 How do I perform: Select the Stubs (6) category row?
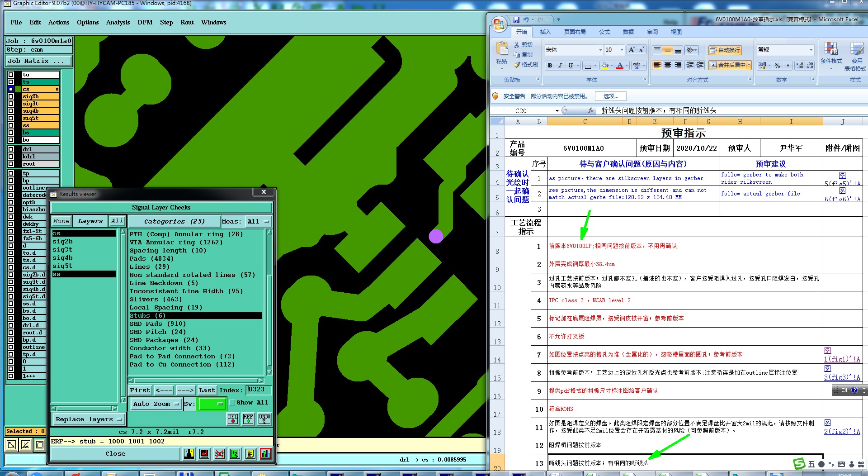[x=196, y=316]
